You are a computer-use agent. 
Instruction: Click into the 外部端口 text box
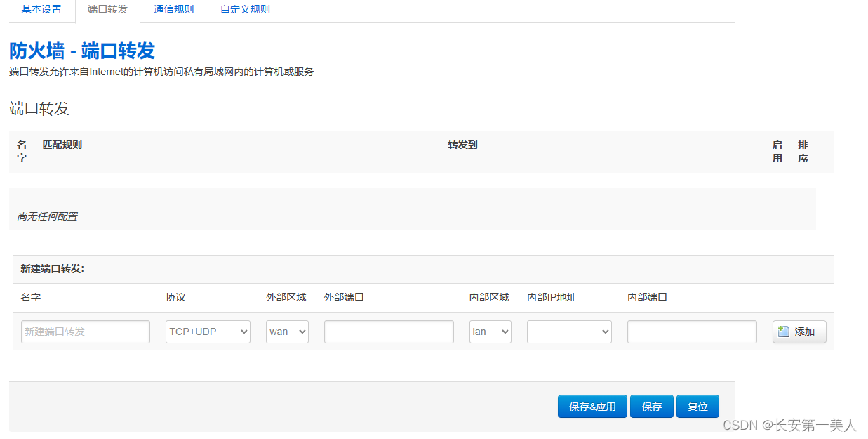(389, 332)
